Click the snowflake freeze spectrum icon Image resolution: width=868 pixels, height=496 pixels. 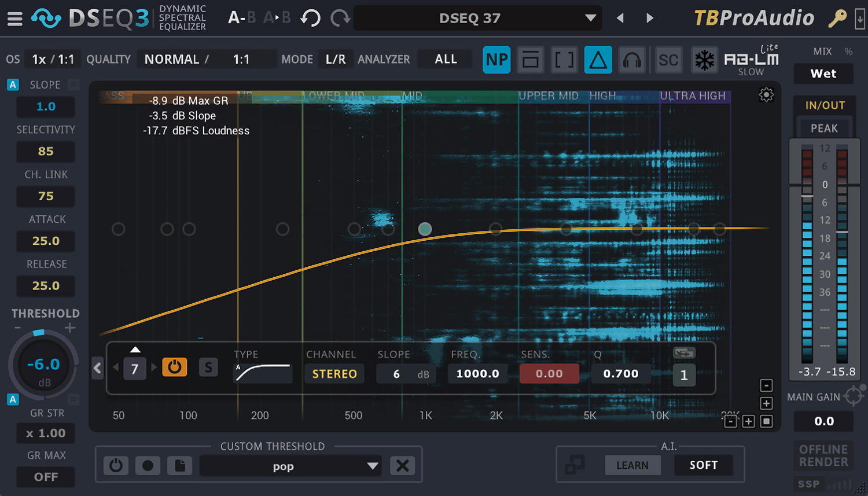pyautogui.click(x=704, y=60)
